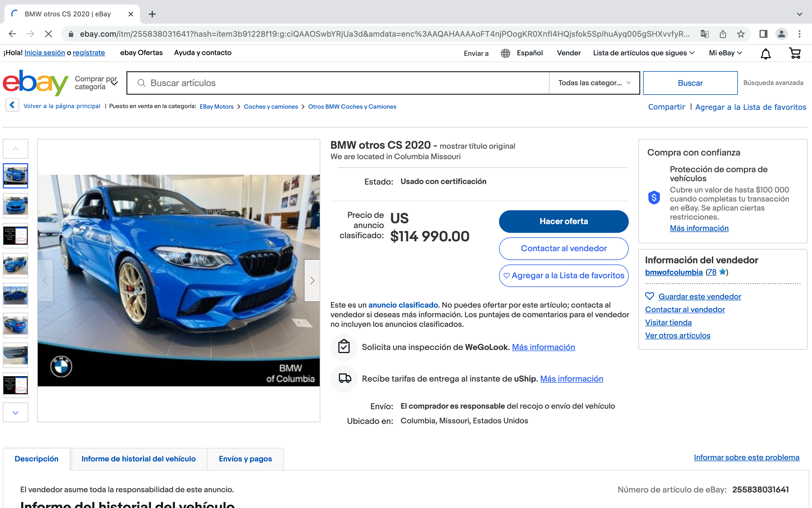Viewport: 812px width, 508px height.
Task: Select the first car thumbnail
Action: 16,176
